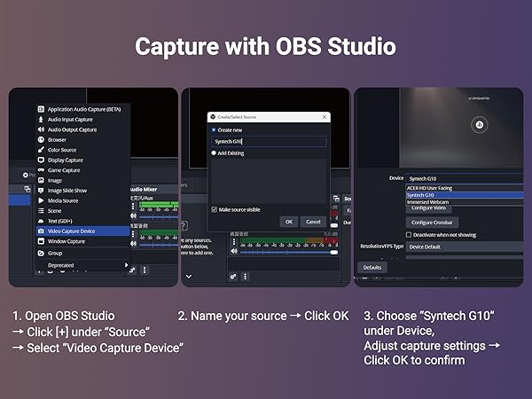The image size is (532, 399).
Task: Open Resolution/FPS Type Device Default dropdown
Action: pyautogui.click(x=465, y=246)
